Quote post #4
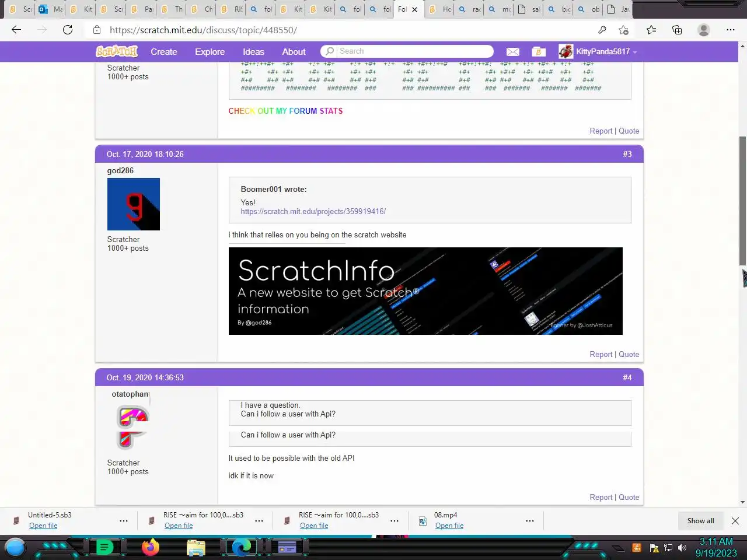747x560 pixels. click(x=629, y=498)
